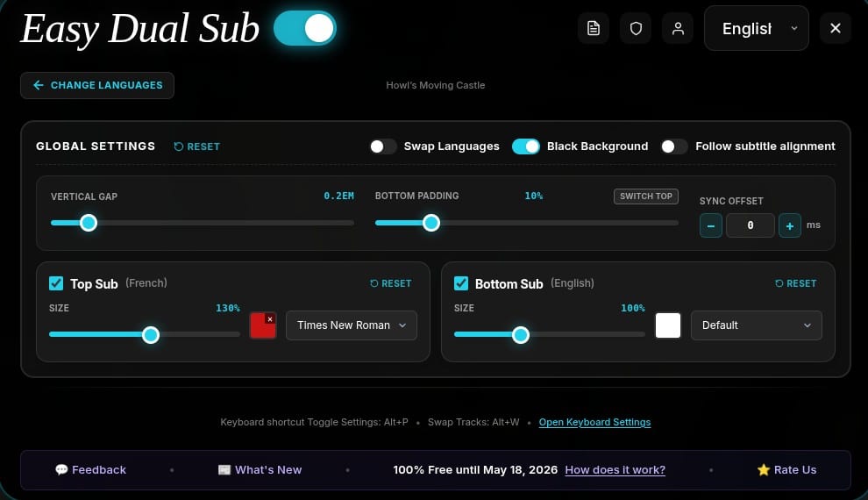Open the white Bottom Sub color swatch
The height and width of the screenshot is (500, 868).
667,325
